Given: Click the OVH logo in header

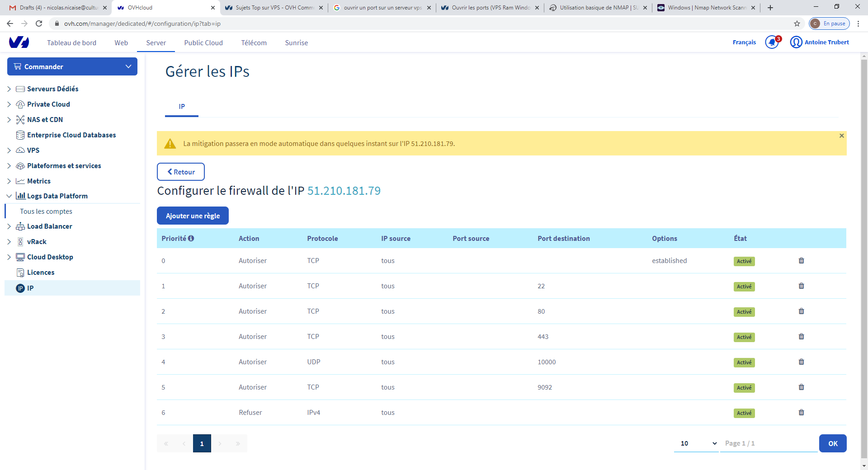Looking at the screenshot, I should pyautogui.click(x=19, y=42).
